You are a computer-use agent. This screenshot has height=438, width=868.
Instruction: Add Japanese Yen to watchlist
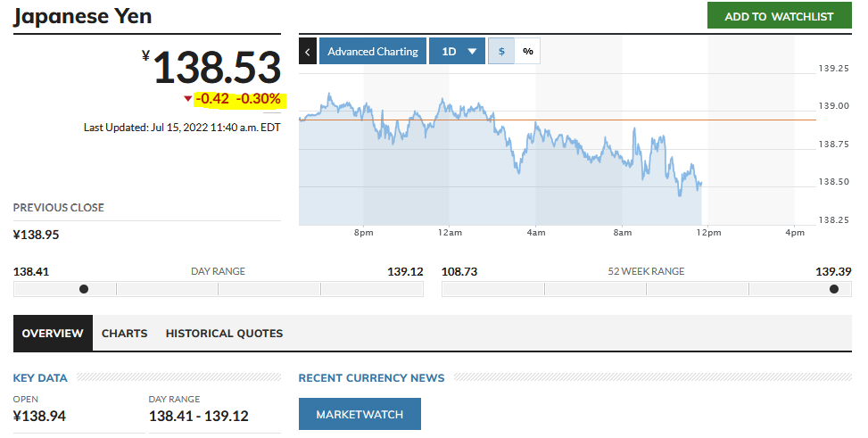779,16
